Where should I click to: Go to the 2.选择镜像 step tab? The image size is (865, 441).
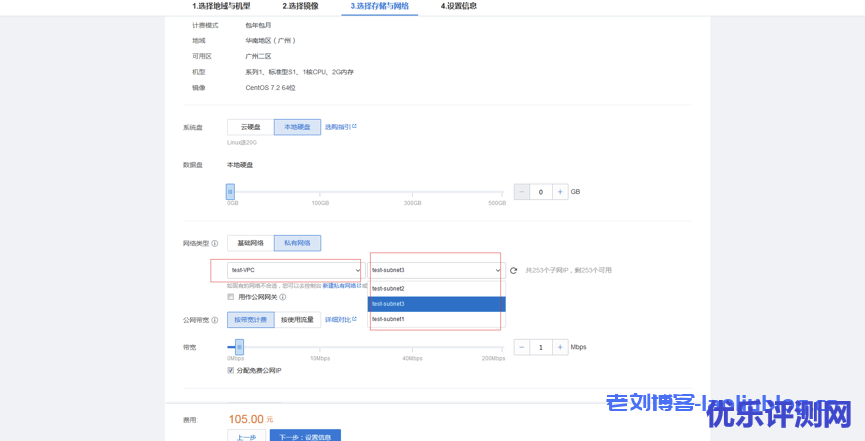pyautogui.click(x=286, y=6)
